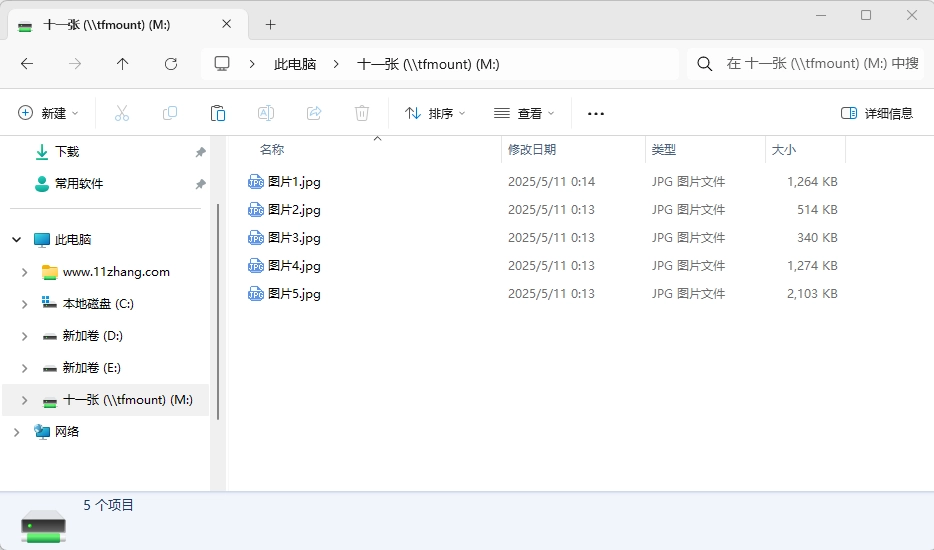Expand the 新加卷 (D:) node
The height and width of the screenshot is (550, 934).
[24, 336]
